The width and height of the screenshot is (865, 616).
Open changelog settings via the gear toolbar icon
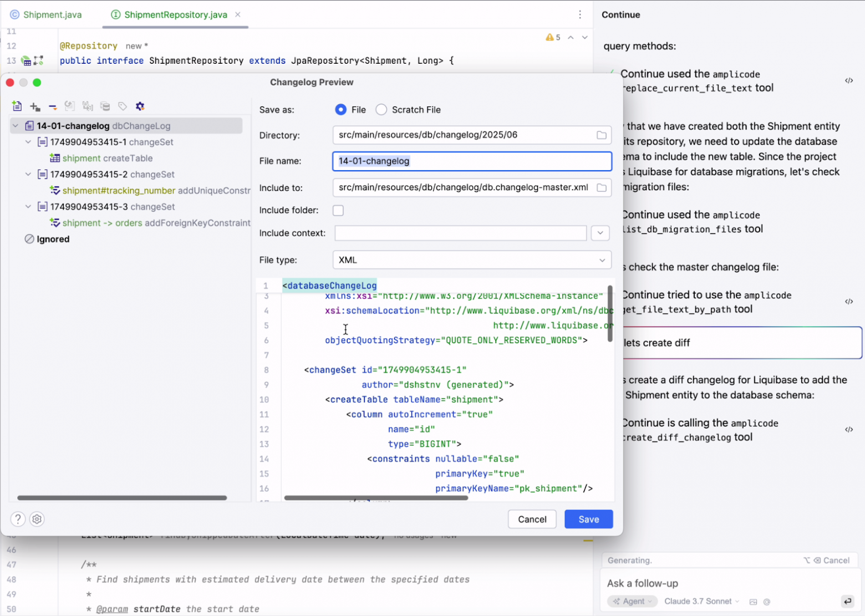point(140,106)
